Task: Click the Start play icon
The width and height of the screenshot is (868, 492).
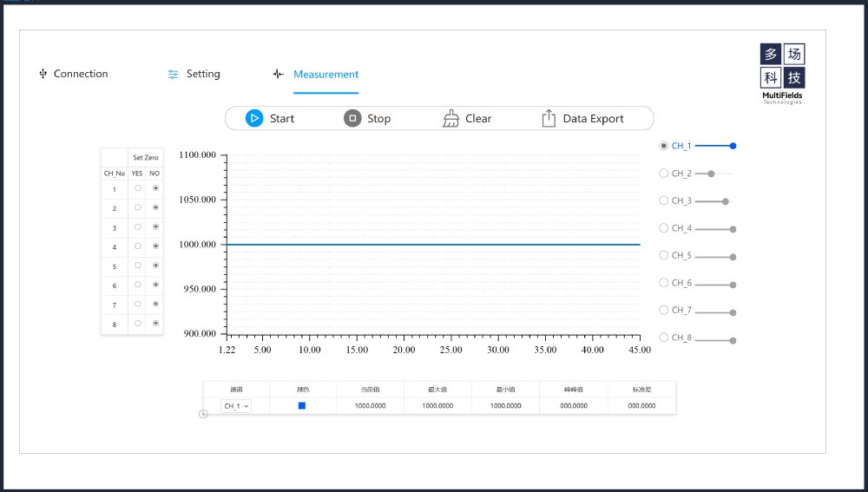Action: pos(253,119)
